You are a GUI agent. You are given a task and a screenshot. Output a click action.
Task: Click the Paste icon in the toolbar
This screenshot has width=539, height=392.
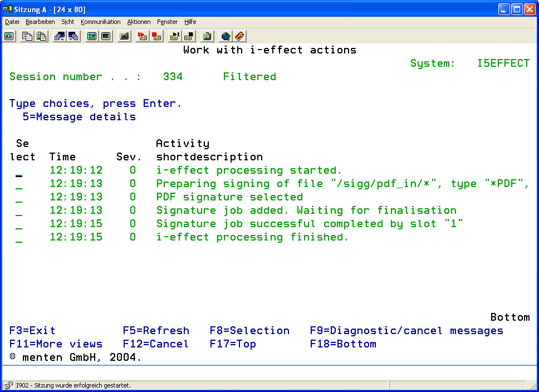41,36
